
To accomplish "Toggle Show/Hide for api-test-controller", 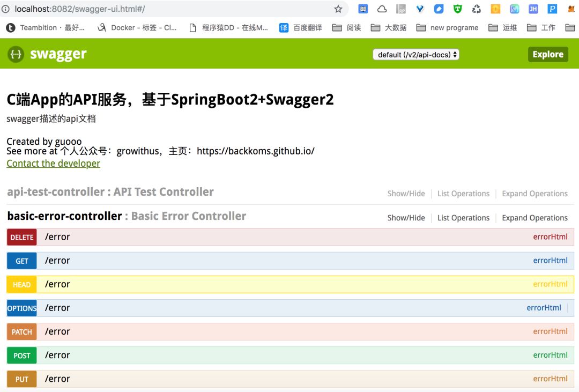I will [x=406, y=194].
